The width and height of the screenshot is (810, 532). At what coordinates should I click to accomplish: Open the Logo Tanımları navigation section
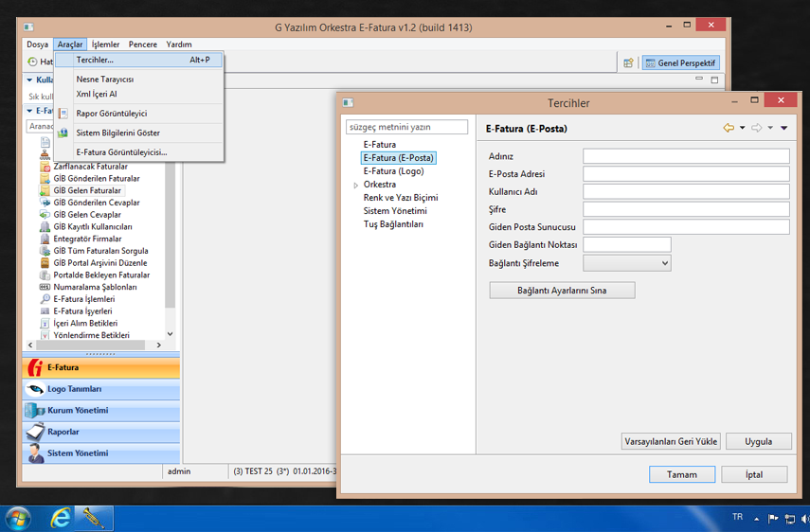point(101,389)
